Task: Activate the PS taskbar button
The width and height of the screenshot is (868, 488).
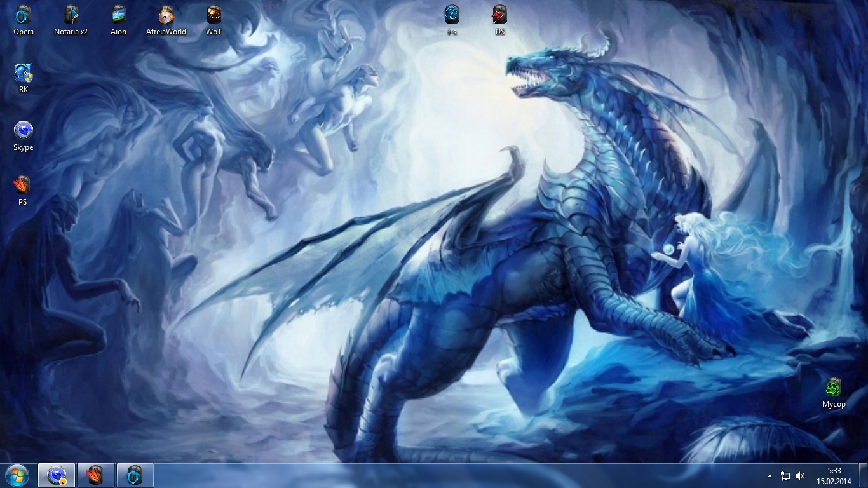Action: pyautogui.click(x=95, y=475)
